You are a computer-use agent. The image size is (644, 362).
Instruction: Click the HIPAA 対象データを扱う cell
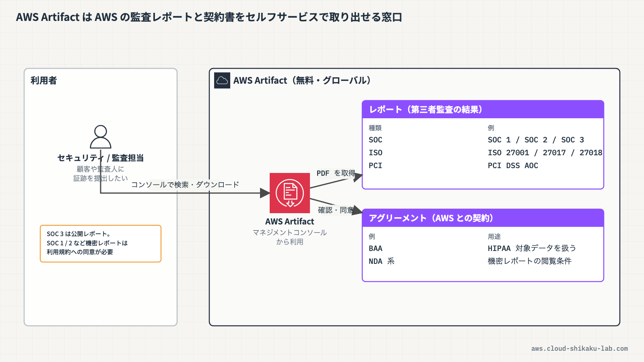click(532, 249)
